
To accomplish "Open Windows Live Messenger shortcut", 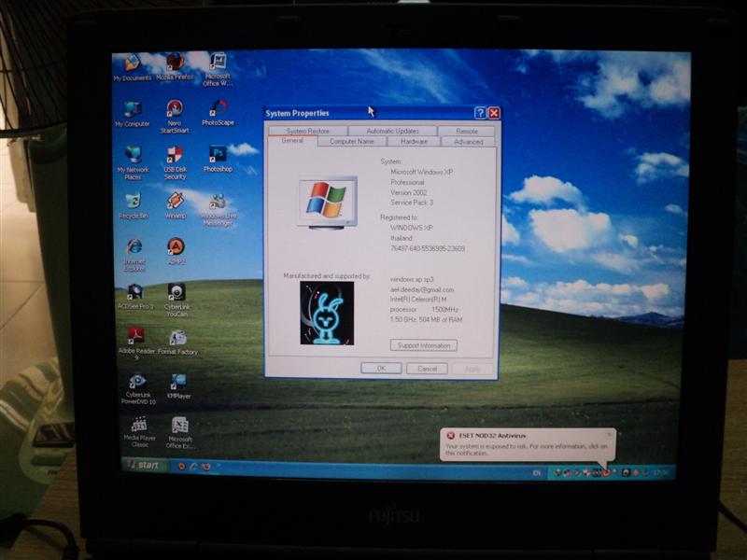I will click(218, 210).
